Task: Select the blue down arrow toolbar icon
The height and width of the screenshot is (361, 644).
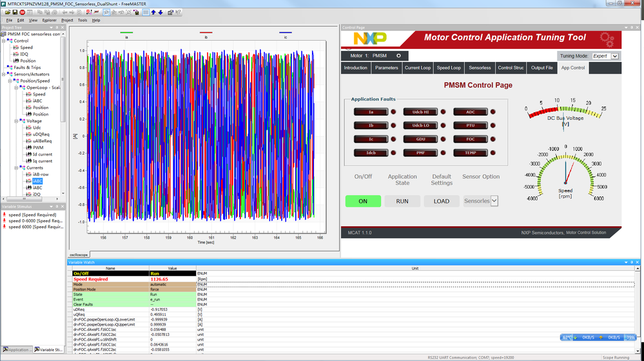Action: pyautogui.click(x=161, y=12)
